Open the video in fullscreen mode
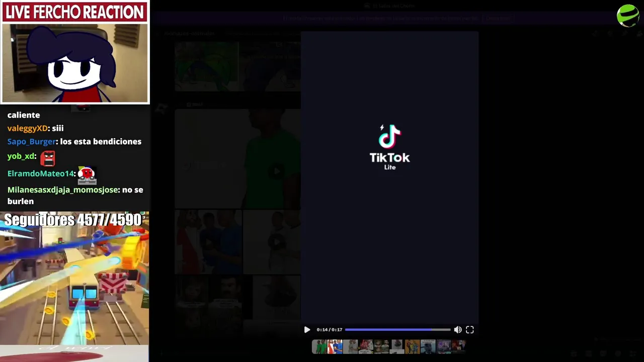 (x=470, y=330)
